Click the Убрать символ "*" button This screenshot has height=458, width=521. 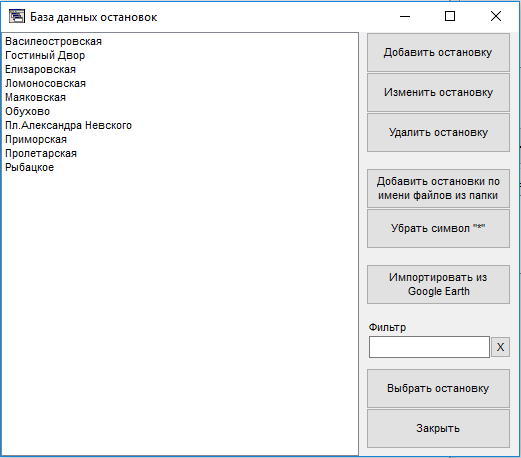click(x=438, y=228)
